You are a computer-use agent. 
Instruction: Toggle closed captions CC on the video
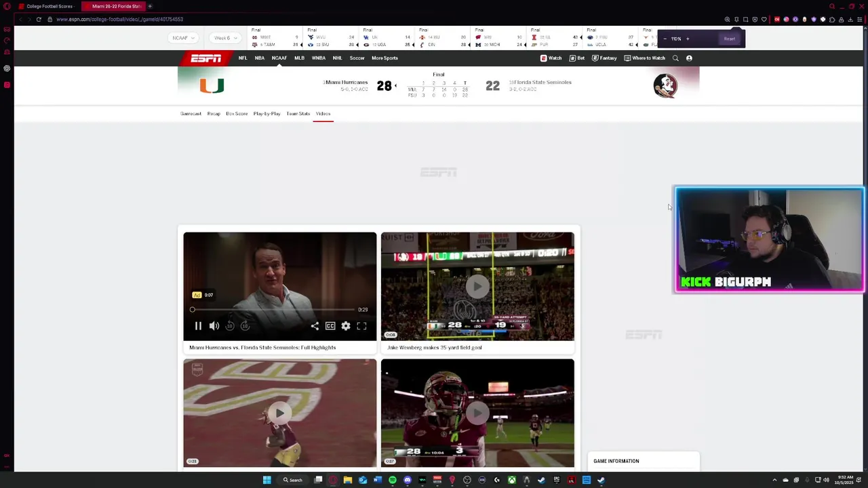[x=330, y=326]
